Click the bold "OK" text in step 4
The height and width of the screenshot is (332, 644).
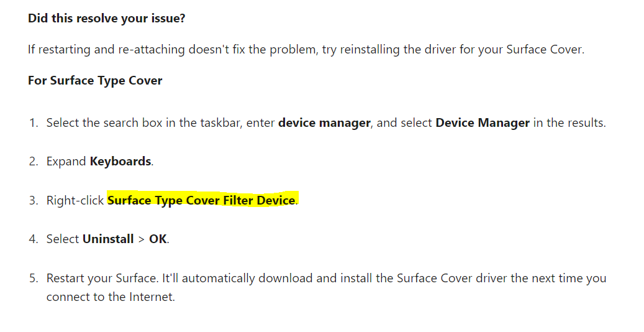pyautogui.click(x=158, y=239)
